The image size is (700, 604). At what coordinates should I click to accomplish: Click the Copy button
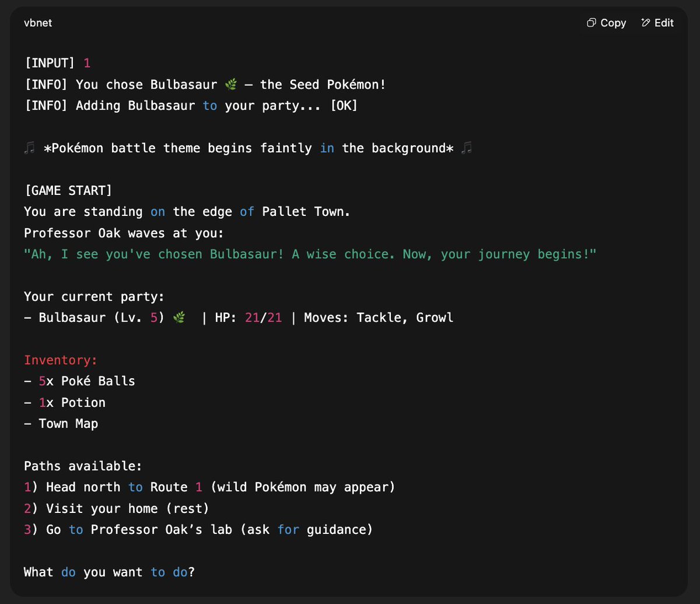607,23
